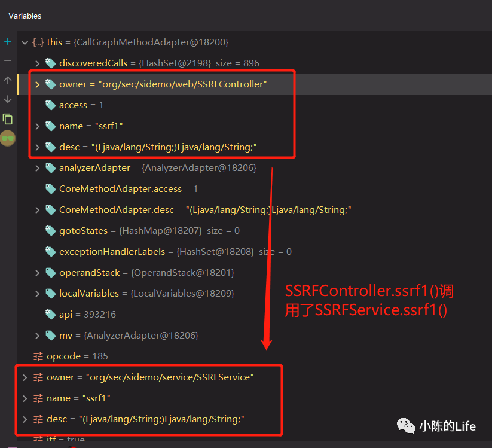Expand the discoveredCalls HashSet node
This screenshot has height=448, width=492.
point(37,63)
